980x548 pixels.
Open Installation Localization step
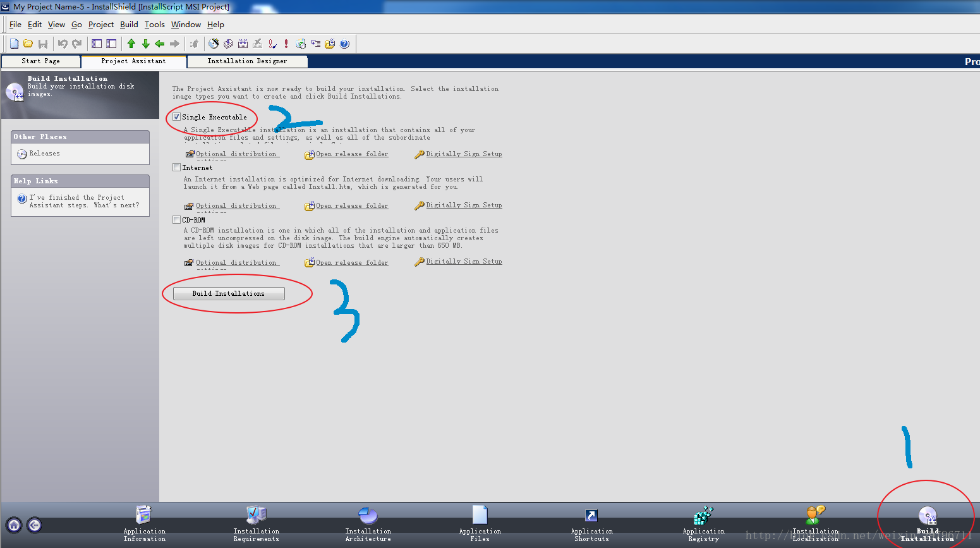(816, 524)
